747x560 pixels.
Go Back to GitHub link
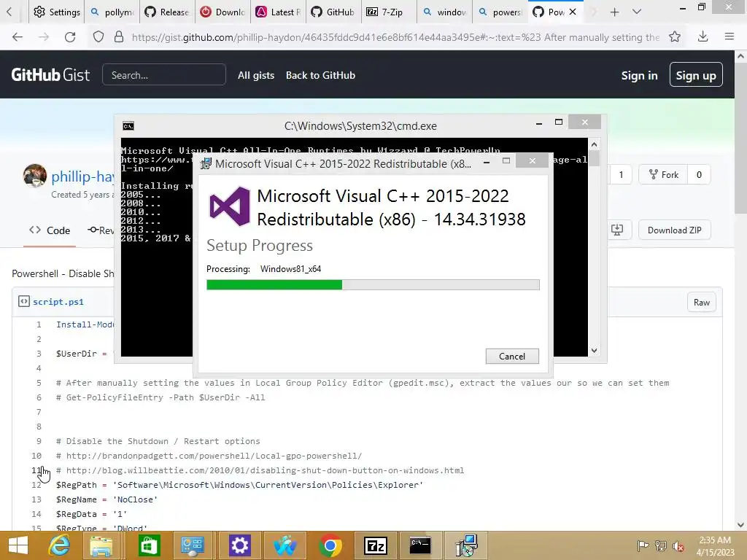[x=321, y=75]
